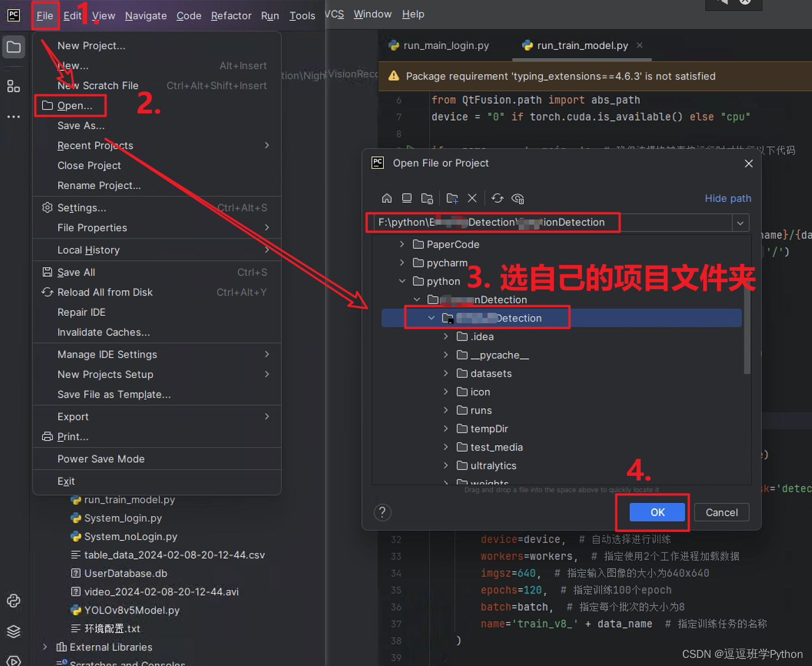Switch to run_main_login.py tab
Screen dimensions: 812x666
[439, 46]
